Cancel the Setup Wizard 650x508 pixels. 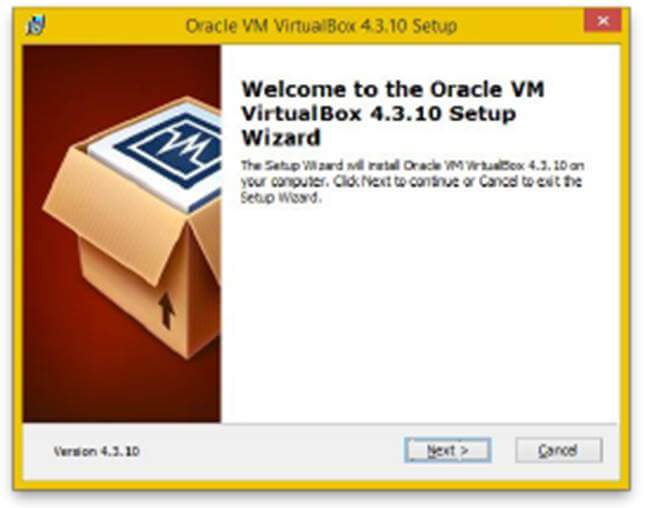point(559,450)
